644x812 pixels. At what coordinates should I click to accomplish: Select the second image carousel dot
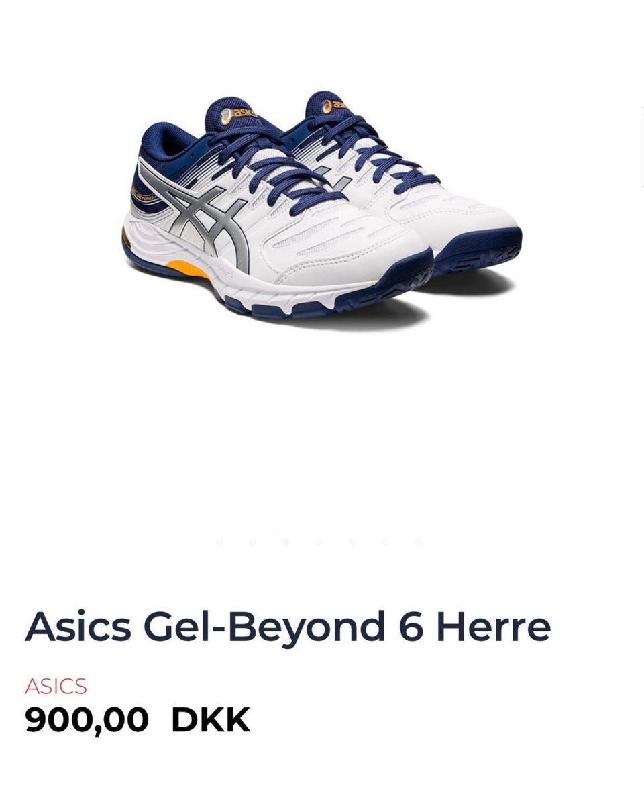tap(252, 542)
